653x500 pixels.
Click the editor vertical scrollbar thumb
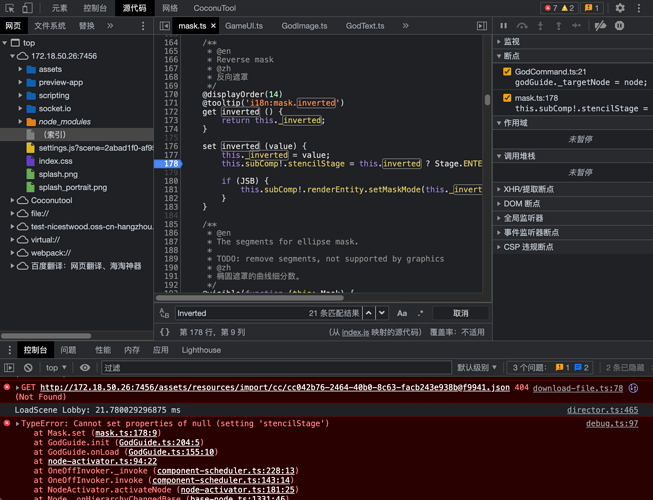[x=487, y=100]
